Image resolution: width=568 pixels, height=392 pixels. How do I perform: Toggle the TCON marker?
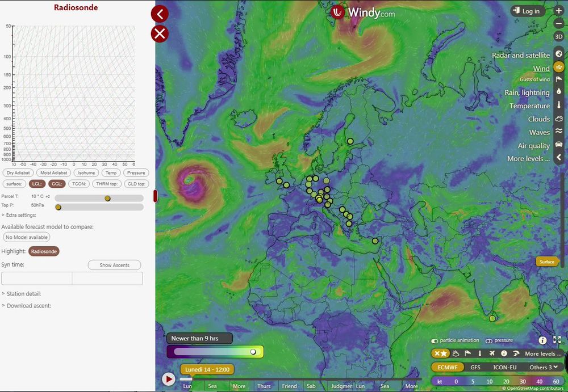click(x=78, y=184)
